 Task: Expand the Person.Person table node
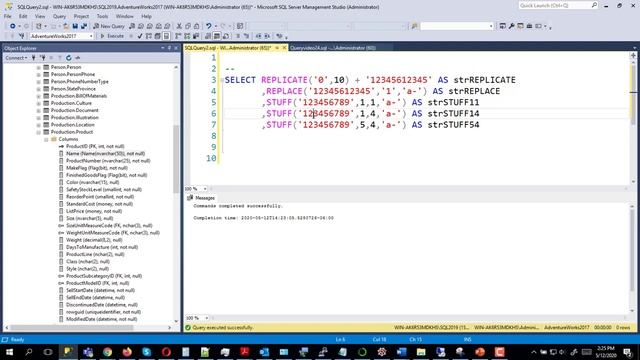click(x=39, y=67)
